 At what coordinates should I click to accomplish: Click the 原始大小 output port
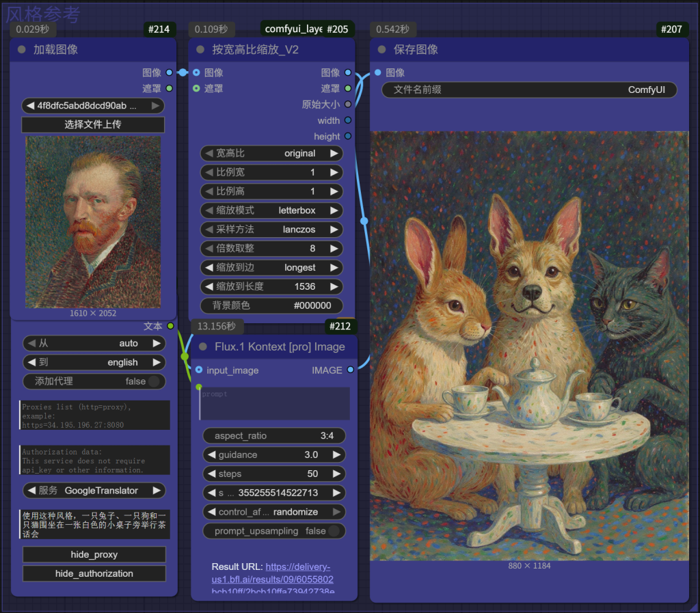coord(348,105)
